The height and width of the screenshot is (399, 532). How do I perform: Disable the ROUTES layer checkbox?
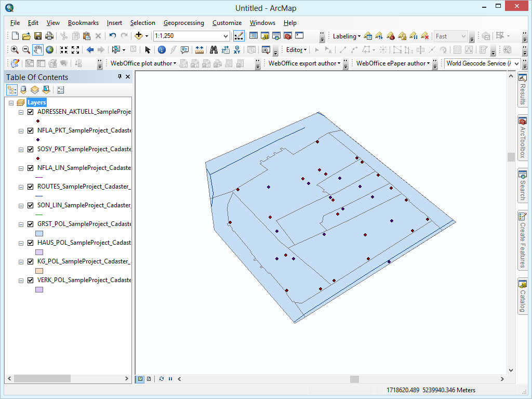30,187
